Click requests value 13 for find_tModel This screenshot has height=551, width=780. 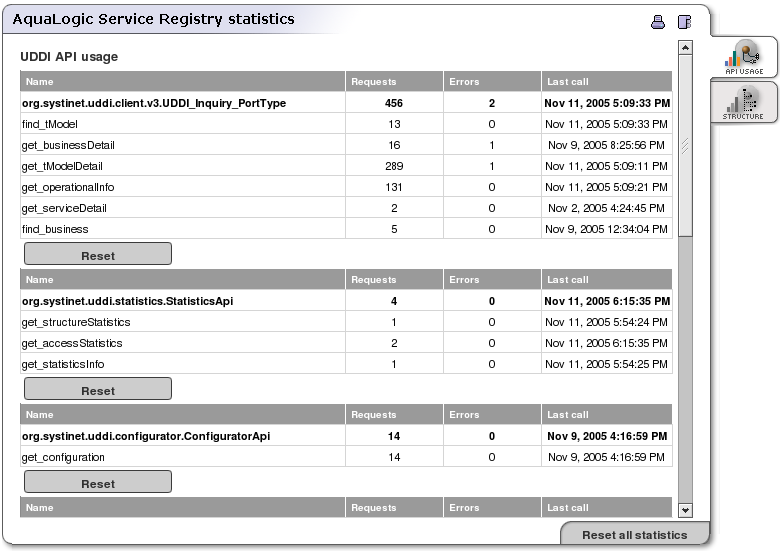(x=394, y=124)
